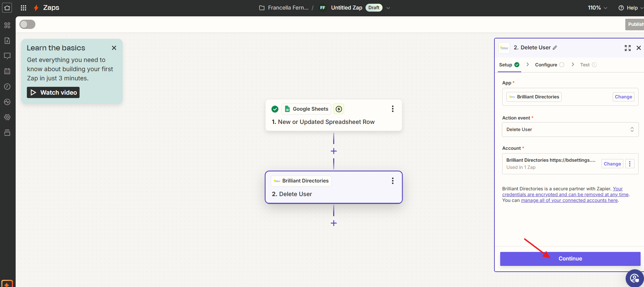Open the Help dropdown menu
The width and height of the screenshot is (644, 287).
(631, 8)
